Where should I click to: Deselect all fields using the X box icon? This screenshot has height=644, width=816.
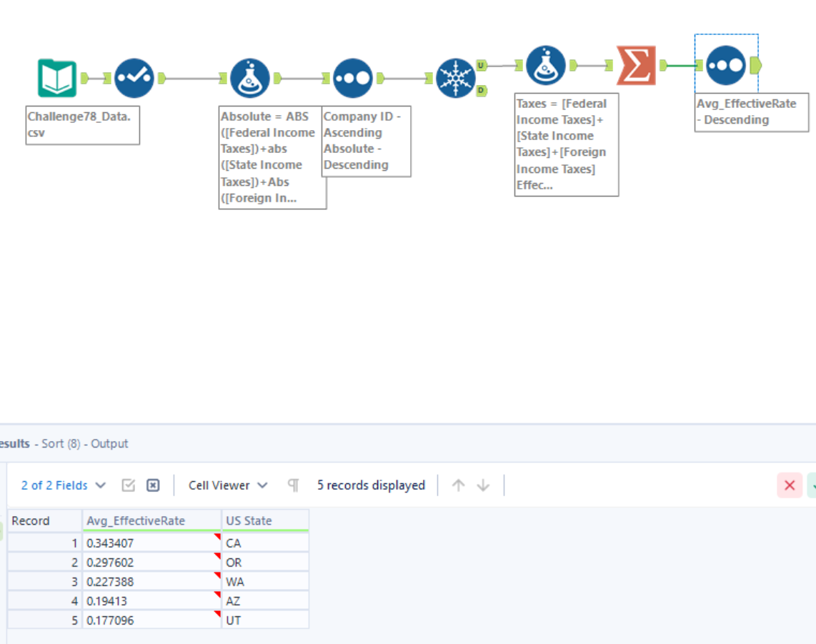click(x=153, y=485)
